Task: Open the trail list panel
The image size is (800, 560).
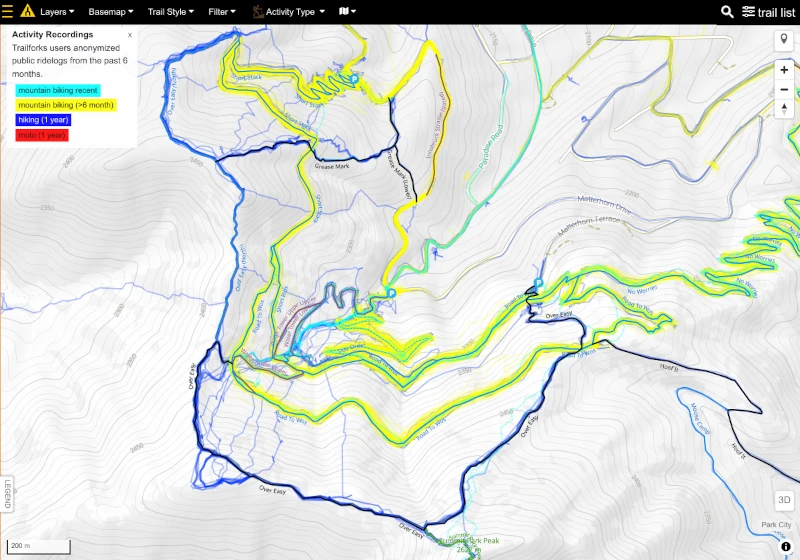Action: [x=768, y=12]
